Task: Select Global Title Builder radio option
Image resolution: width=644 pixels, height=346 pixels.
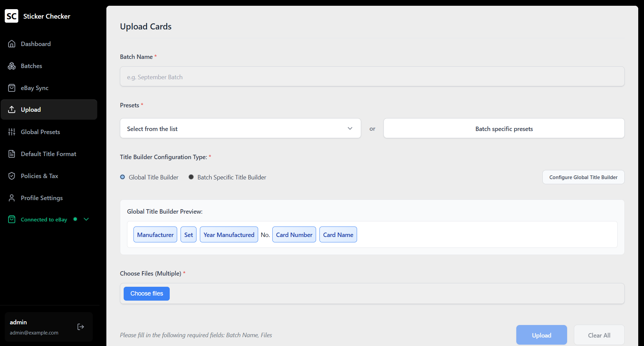Action: [123, 177]
